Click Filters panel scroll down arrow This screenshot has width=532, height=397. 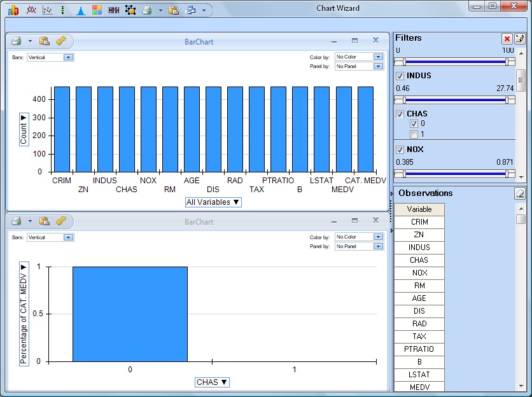(x=521, y=177)
